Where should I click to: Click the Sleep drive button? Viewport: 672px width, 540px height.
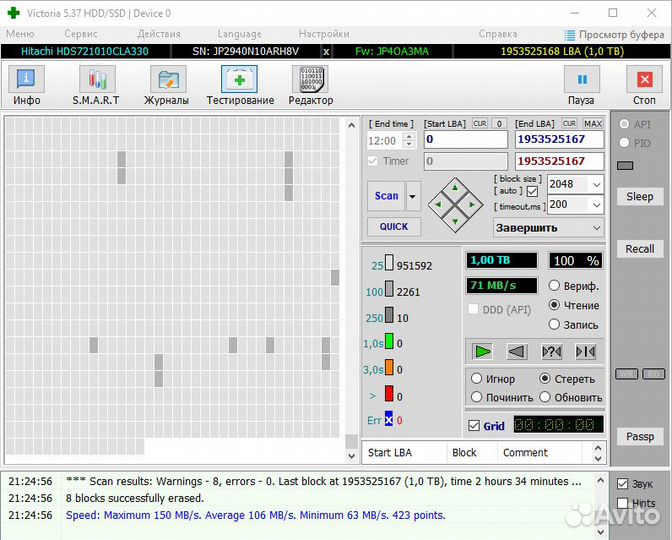(x=640, y=197)
